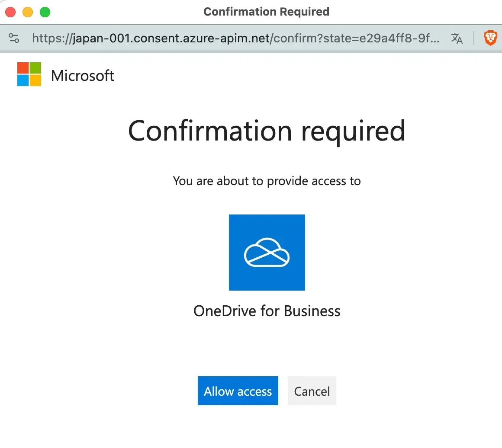
Task: Click the vertical divider beside Brave icon
Action: 474,38
